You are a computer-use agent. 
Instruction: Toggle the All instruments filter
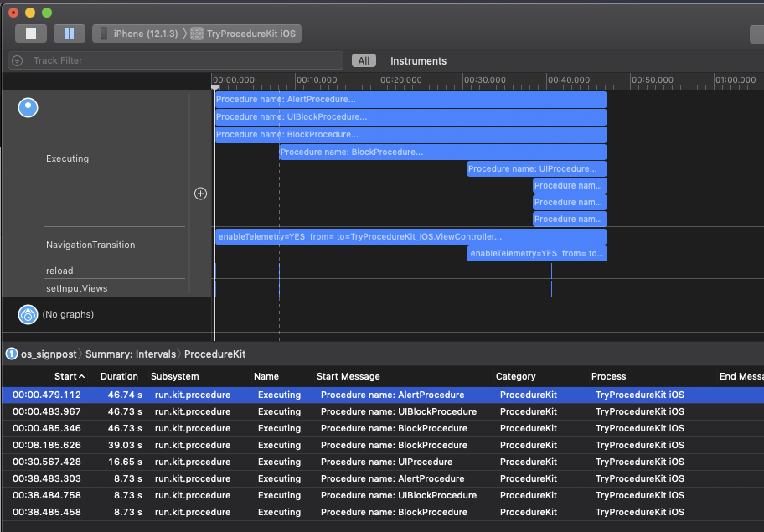tap(364, 60)
